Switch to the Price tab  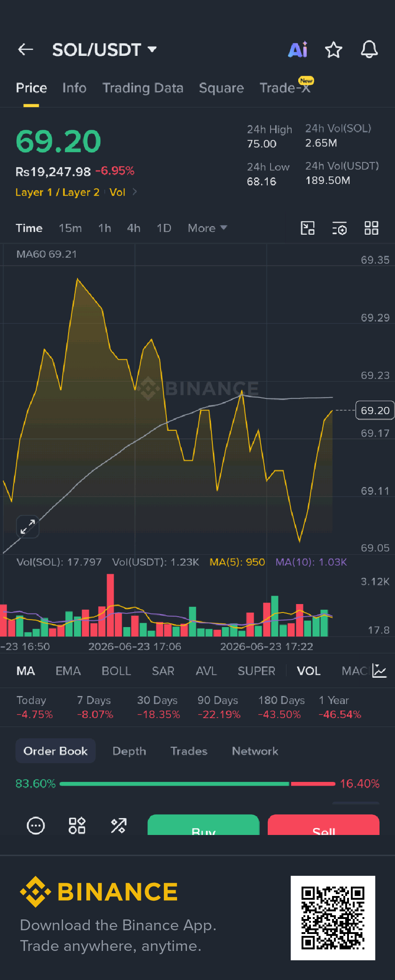pyautogui.click(x=31, y=88)
